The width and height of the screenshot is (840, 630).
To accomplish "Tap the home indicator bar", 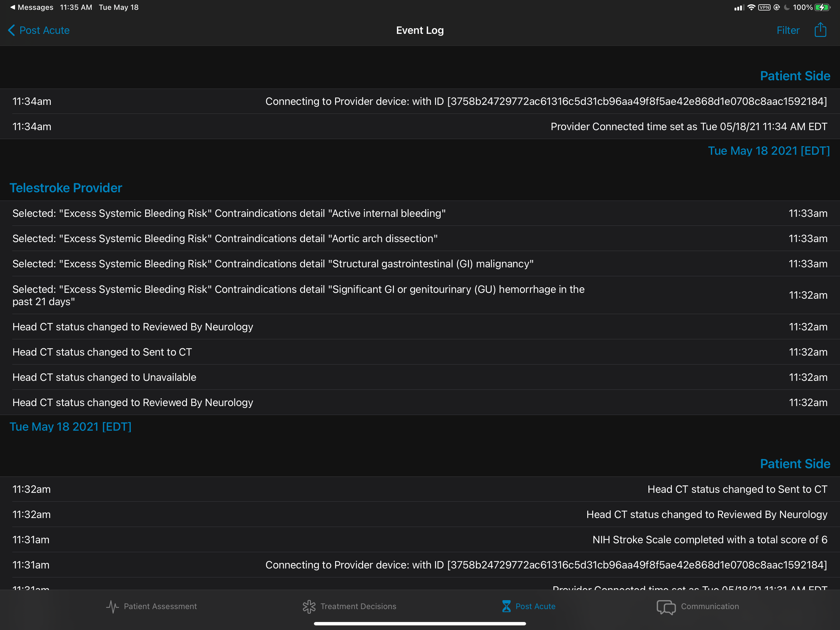I will pyautogui.click(x=420, y=624).
